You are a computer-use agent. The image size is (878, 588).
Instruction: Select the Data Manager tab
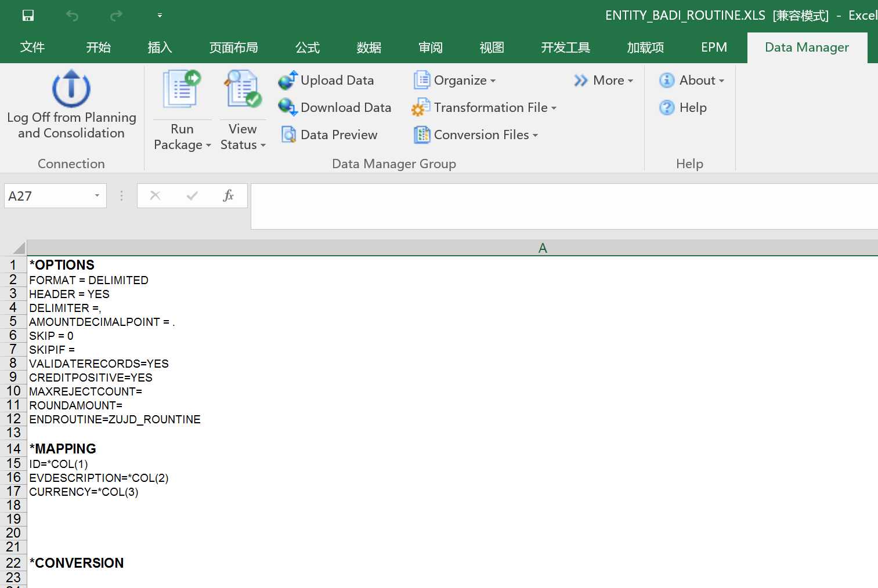click(x=807, y=48)
